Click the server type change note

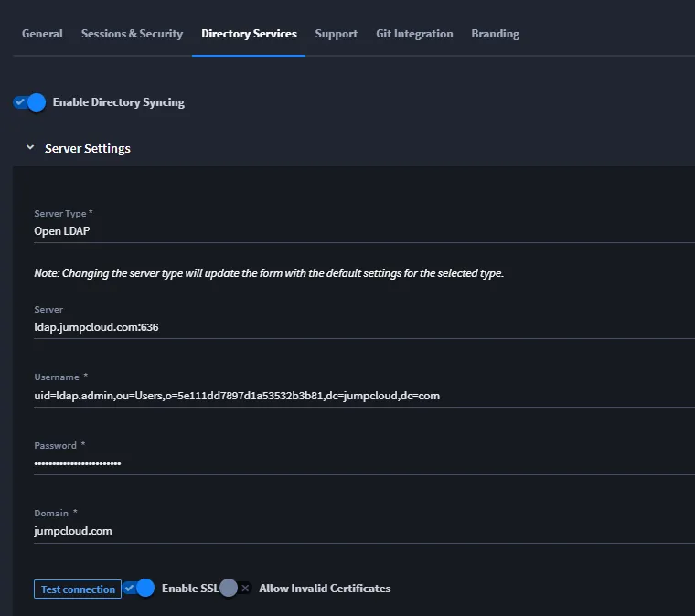(269, 273)
